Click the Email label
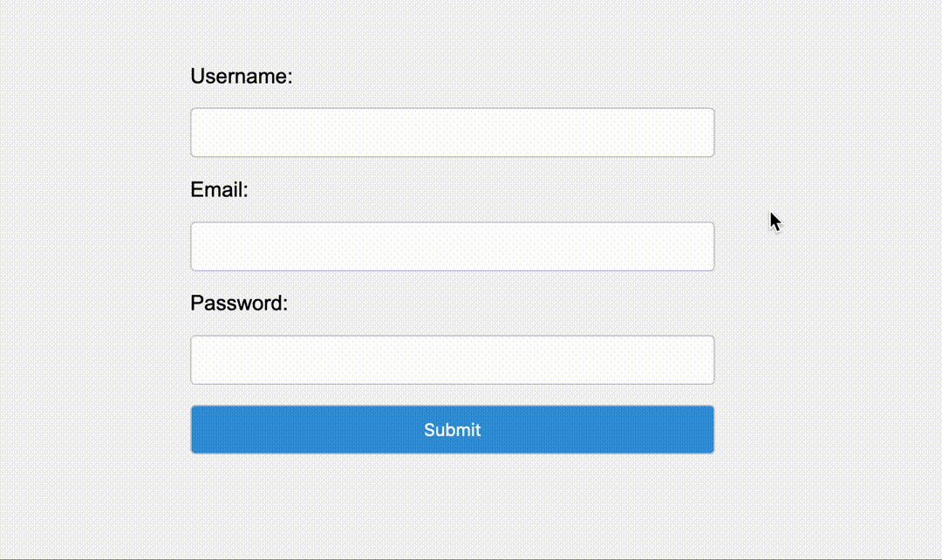This screenshot has width=942, height=560. point(218,189)
